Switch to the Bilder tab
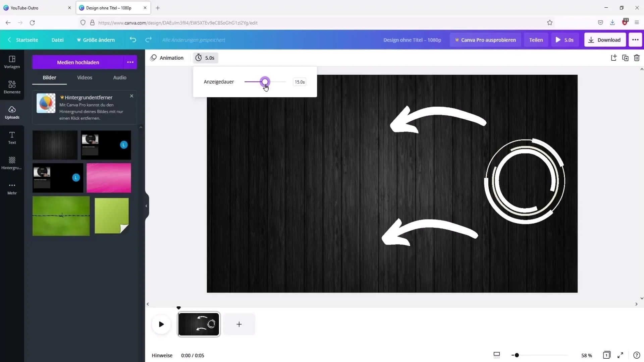 click(x=49, y=77)
